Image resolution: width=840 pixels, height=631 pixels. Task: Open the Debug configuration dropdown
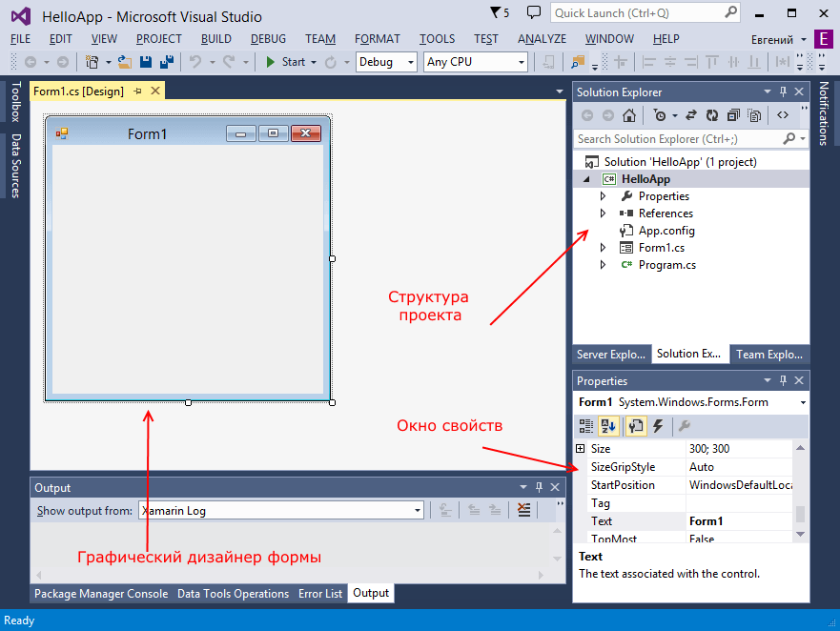click(386, 62)
